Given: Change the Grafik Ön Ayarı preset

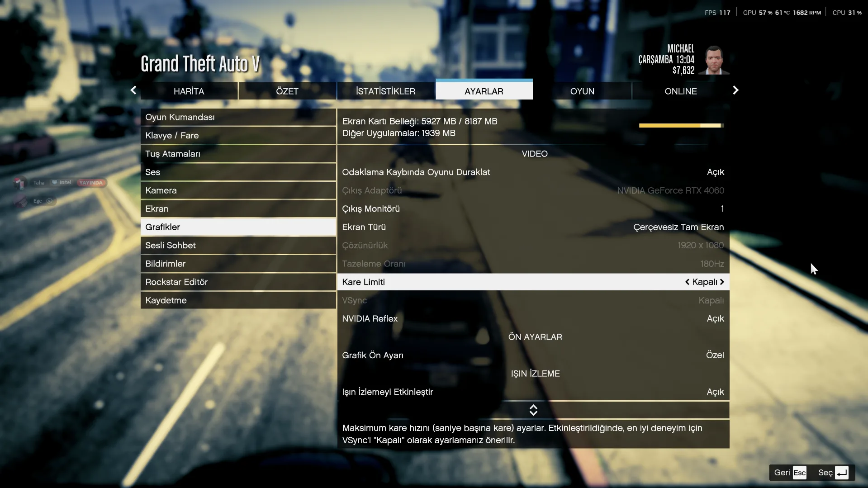Looking at the screenshot, I should (533, 355).
